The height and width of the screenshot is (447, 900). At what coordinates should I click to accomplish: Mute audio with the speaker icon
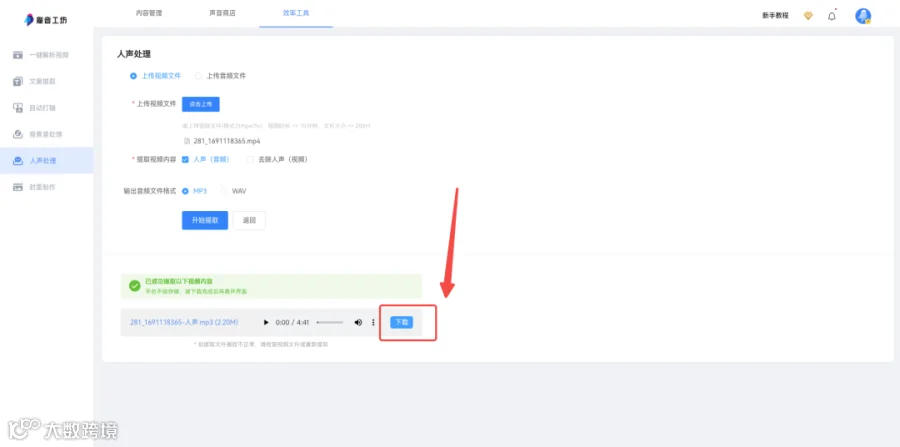click(x=358, y=322)
